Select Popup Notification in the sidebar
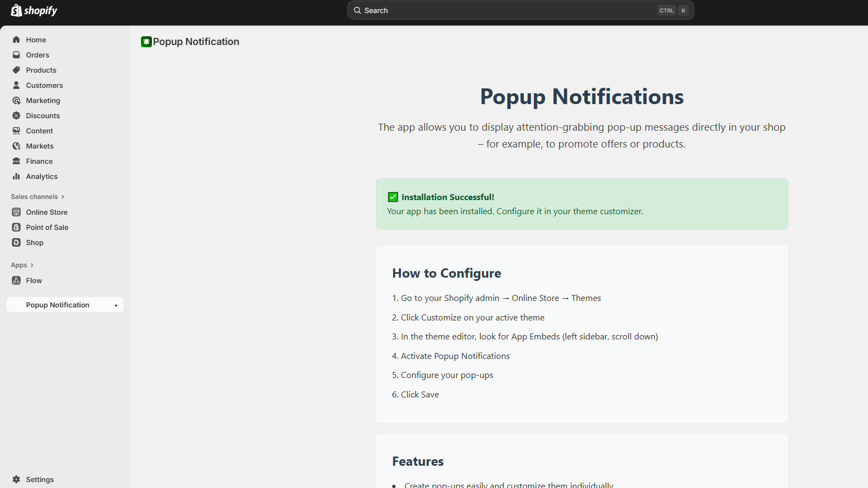This screenshot has width=868, height=488. pyautogui.click(x=58, y=305)
